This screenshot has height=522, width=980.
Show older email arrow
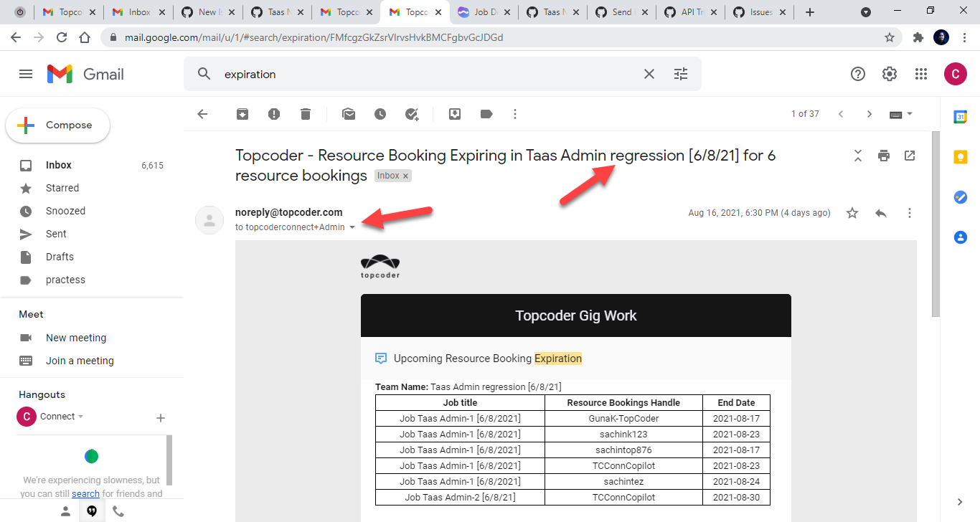(870, 114)
